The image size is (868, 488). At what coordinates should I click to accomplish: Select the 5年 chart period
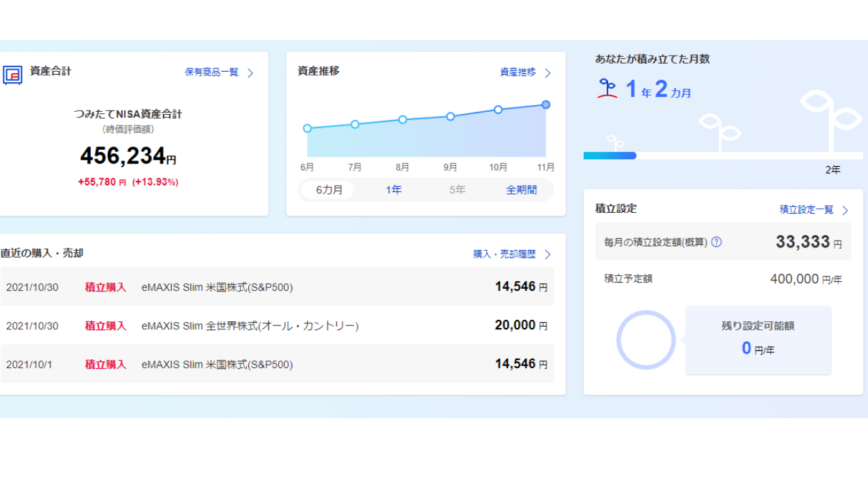coord(457,190)
